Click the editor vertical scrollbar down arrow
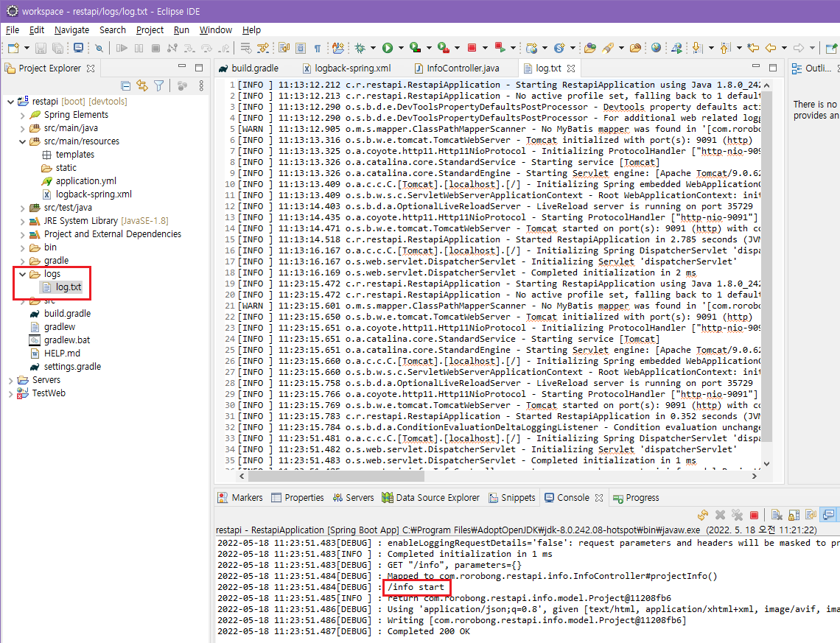This screenshot has height=643, width=840. tap(766, 463)
